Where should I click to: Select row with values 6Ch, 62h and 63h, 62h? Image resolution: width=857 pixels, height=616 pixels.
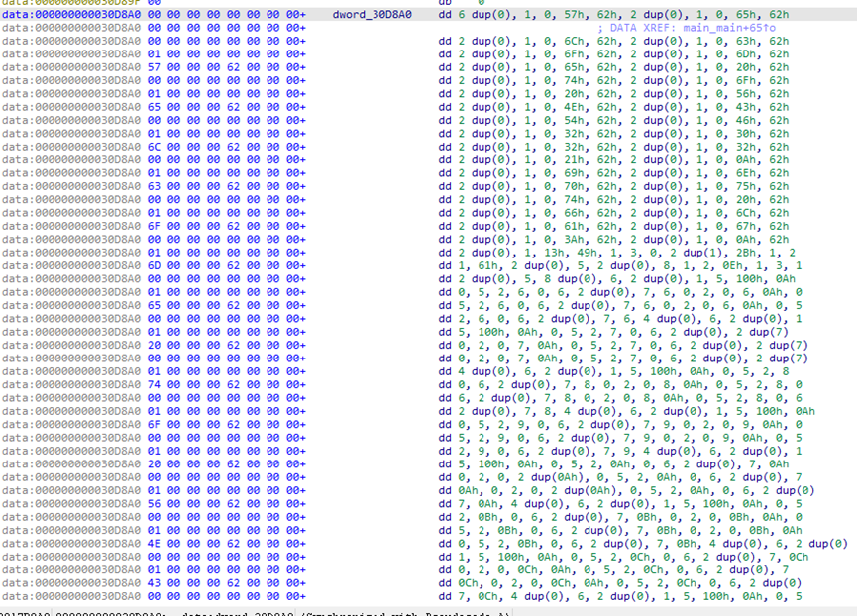coord(613,41)
